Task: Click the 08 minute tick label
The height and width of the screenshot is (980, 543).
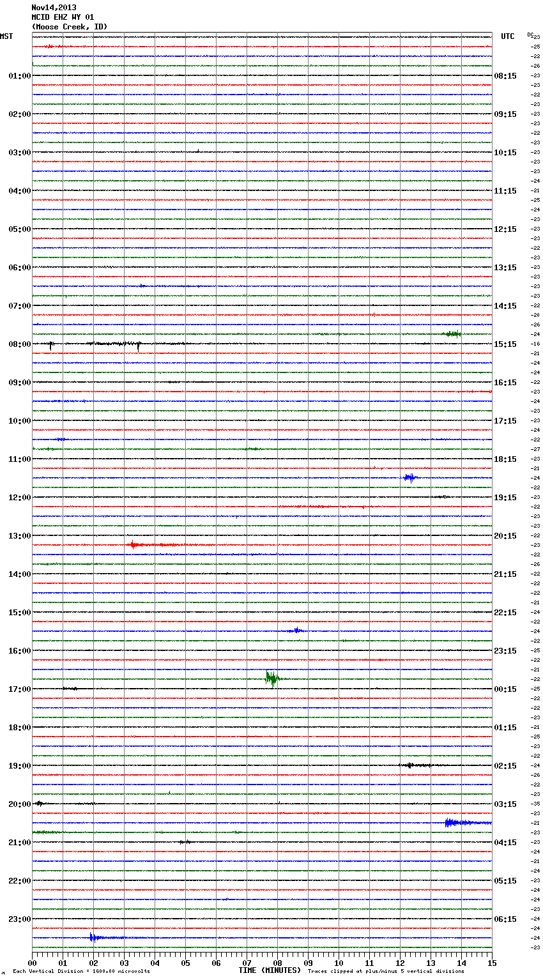Action: pos(277,963)
